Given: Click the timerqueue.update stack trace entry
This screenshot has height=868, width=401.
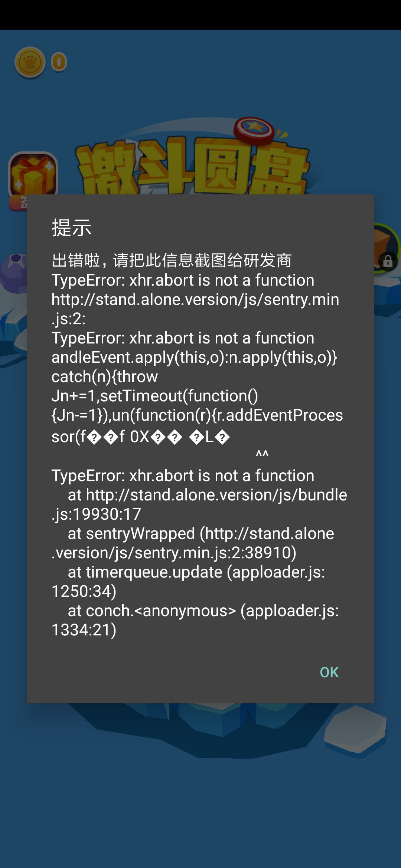Looking at the screenshot, I should coord(188,582).
